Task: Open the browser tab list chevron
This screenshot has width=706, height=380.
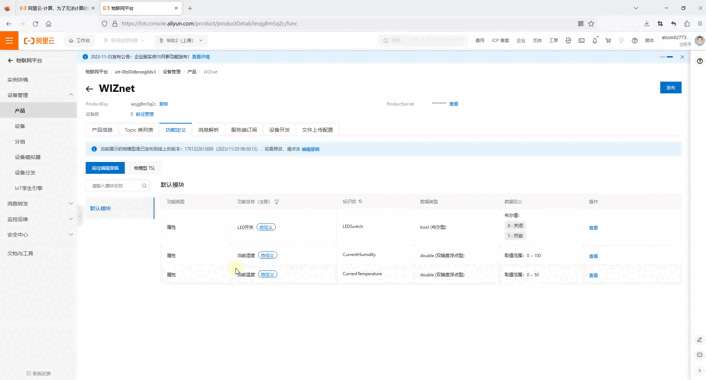Action: click(635, 8)
